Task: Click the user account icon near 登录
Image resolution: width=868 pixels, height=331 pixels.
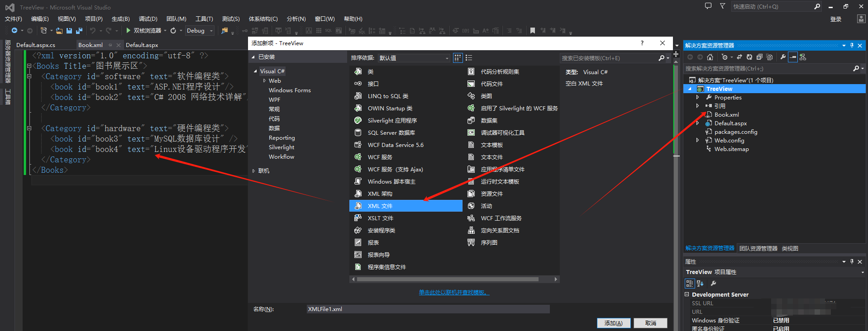Action: pyautogui.click(x=861, y=19)
